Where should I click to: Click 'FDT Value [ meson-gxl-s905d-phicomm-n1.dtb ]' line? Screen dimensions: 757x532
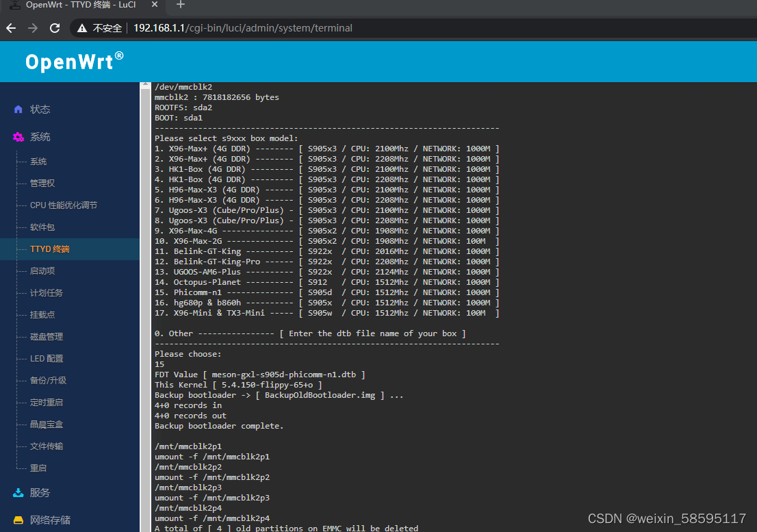coord(259,375)
